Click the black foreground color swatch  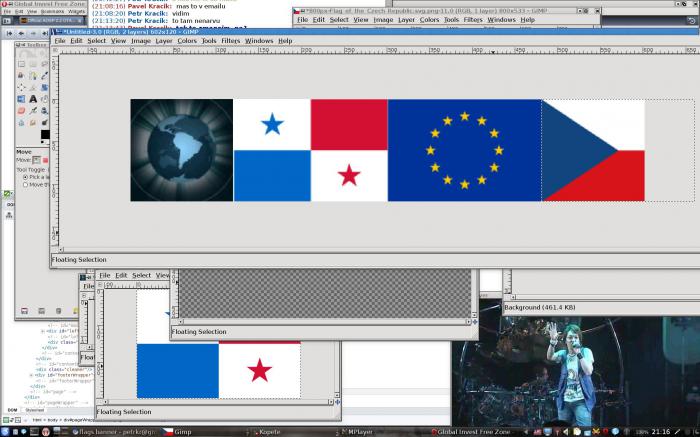(45, 134)
